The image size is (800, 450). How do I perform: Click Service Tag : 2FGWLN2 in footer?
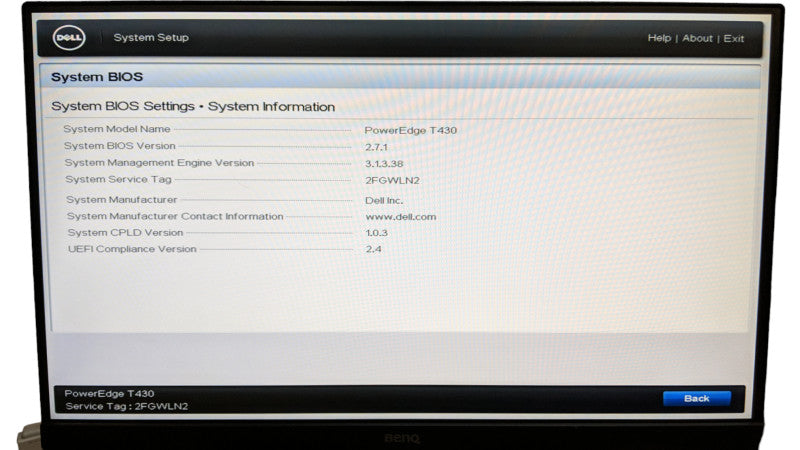(x=127, y=407)
